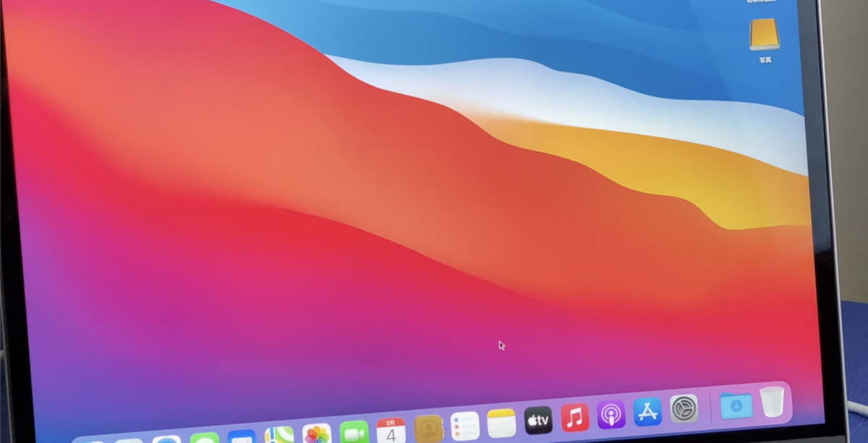Open the Notes app in the Dock

click(501, 423)
